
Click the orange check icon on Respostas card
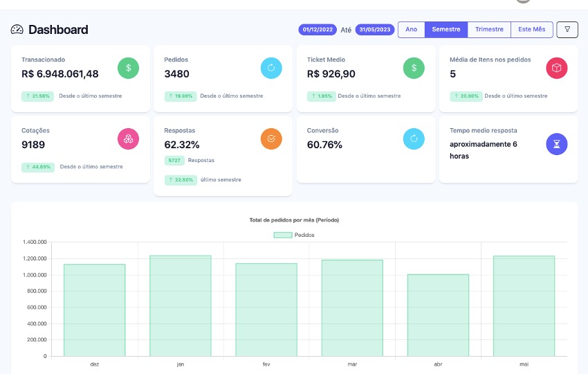click(x=271, y=139)
